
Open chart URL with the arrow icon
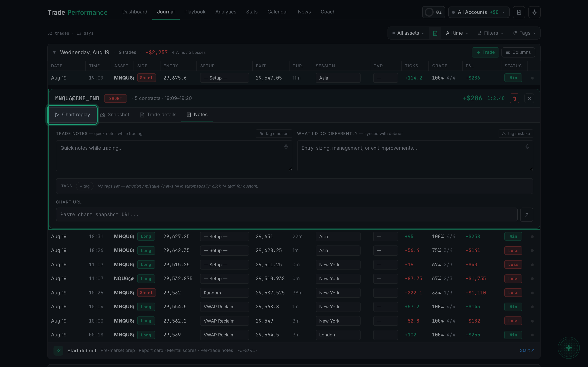pos(527,214)
